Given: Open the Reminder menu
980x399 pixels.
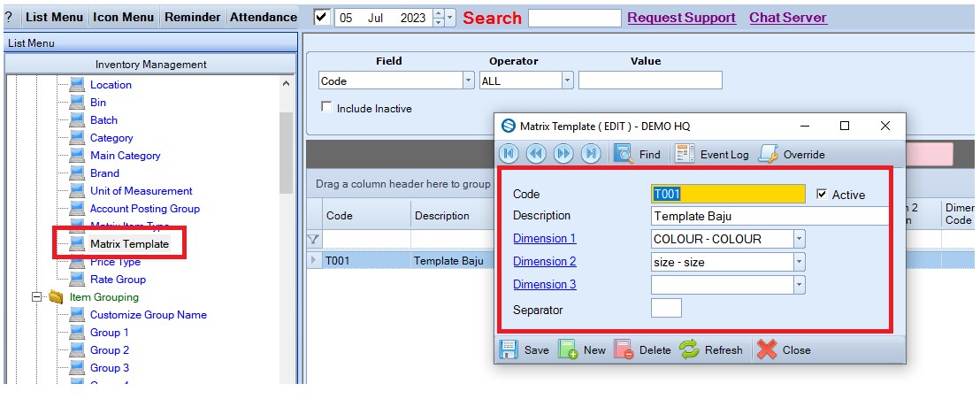Looking at the screenshot, I should (193, 18).
